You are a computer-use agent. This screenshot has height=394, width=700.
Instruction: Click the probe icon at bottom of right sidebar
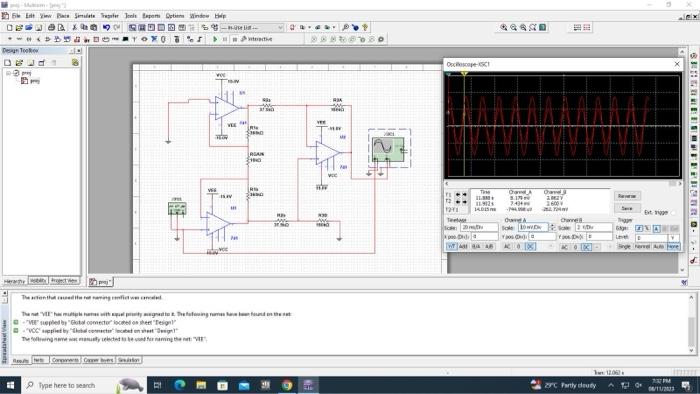[693, 260]
